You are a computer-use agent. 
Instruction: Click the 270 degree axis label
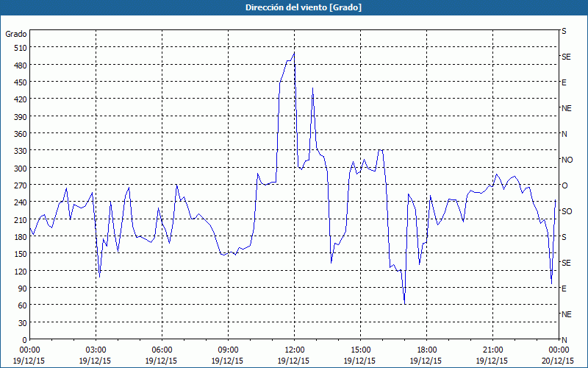21,185
